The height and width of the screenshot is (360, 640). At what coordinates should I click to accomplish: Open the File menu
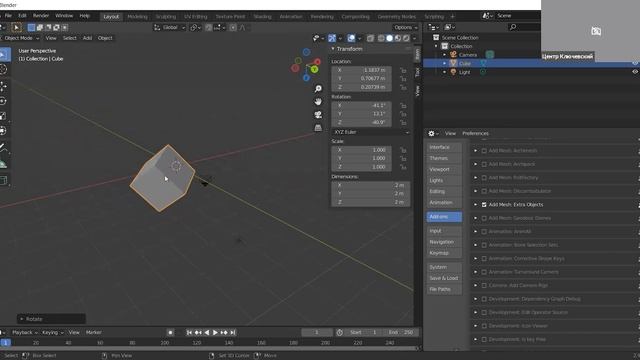[x=8, y=16]
